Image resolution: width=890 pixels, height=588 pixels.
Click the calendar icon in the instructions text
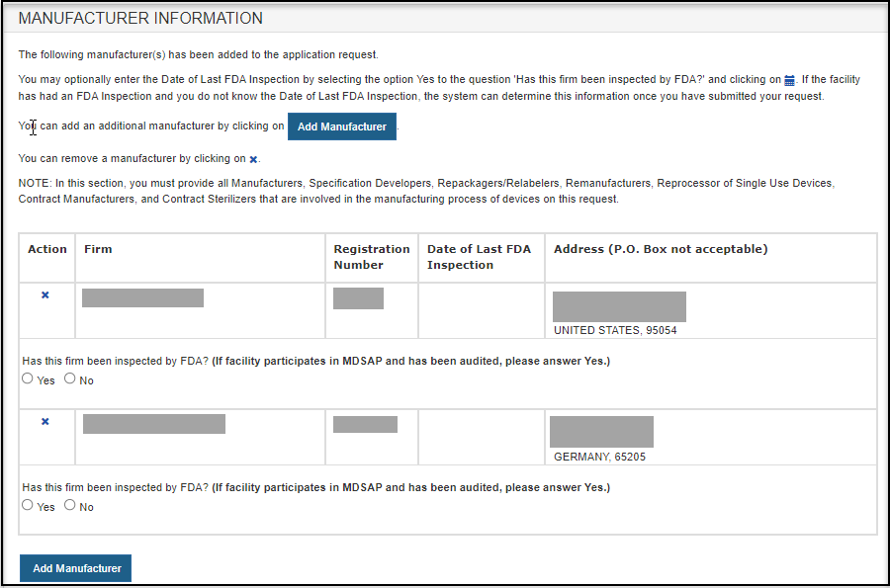pyautogui.click(x=789, y=80)
